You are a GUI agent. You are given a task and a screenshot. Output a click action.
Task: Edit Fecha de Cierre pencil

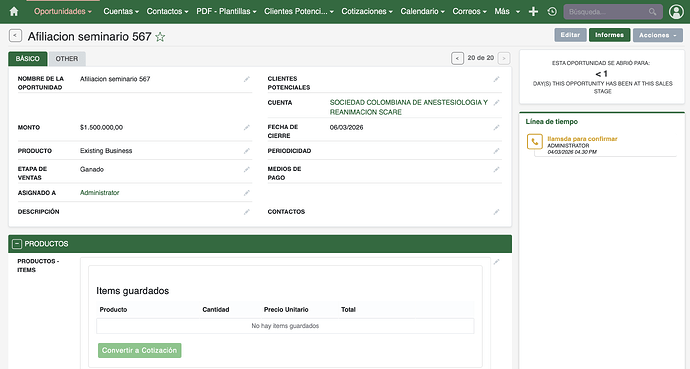click(x=496, y=128)
